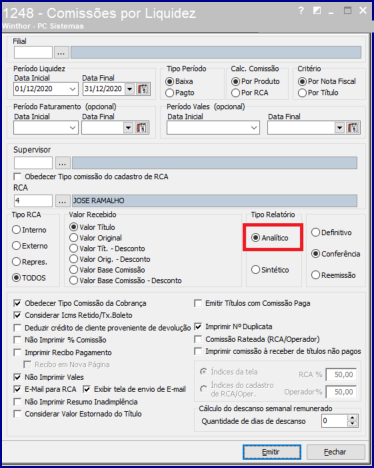This screenshot has width=374, height=468.
Task: Decrease Quantidade de dias de descanso
Action: (x=353, y=424)
